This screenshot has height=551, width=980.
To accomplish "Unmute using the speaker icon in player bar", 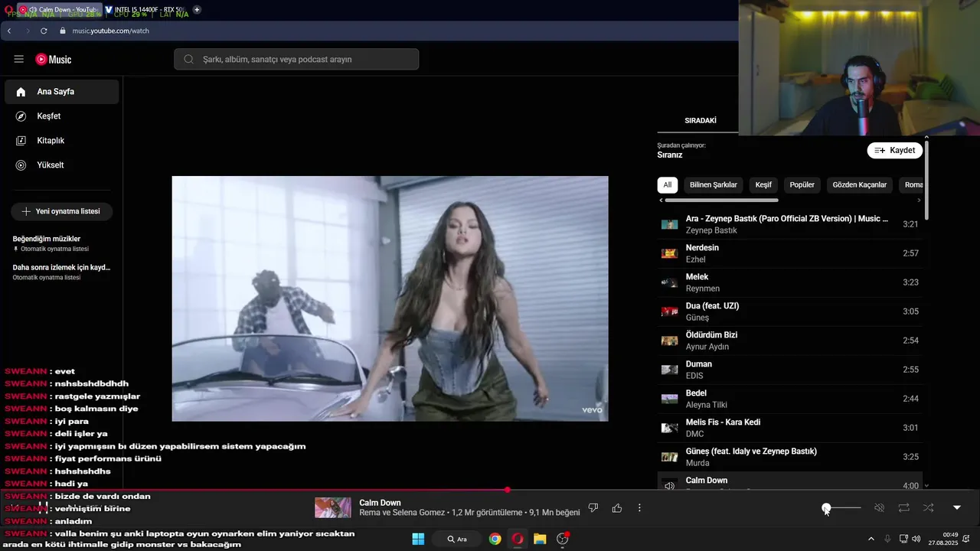I will click(x=880, y=507).
